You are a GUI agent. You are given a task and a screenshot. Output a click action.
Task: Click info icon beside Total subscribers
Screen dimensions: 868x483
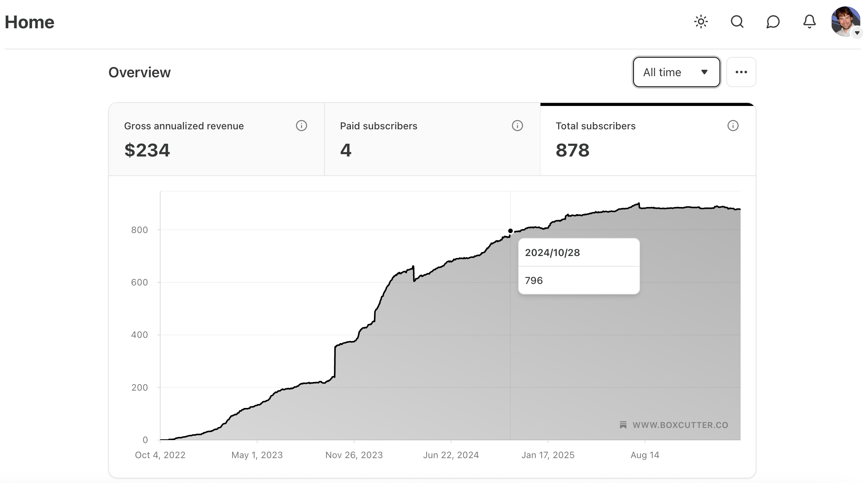(x=733, y=126)
